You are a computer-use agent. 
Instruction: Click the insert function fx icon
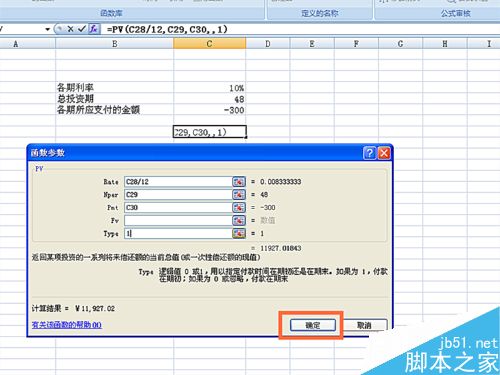[94, 29]
